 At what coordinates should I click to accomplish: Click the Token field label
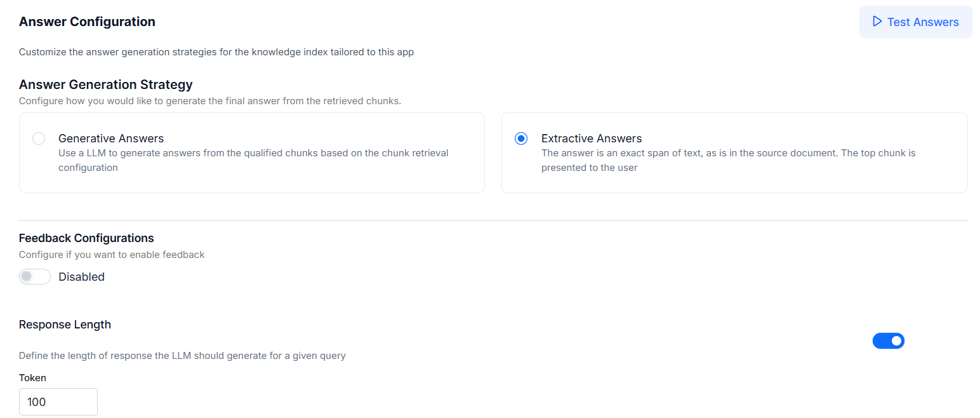coord(32,378)
